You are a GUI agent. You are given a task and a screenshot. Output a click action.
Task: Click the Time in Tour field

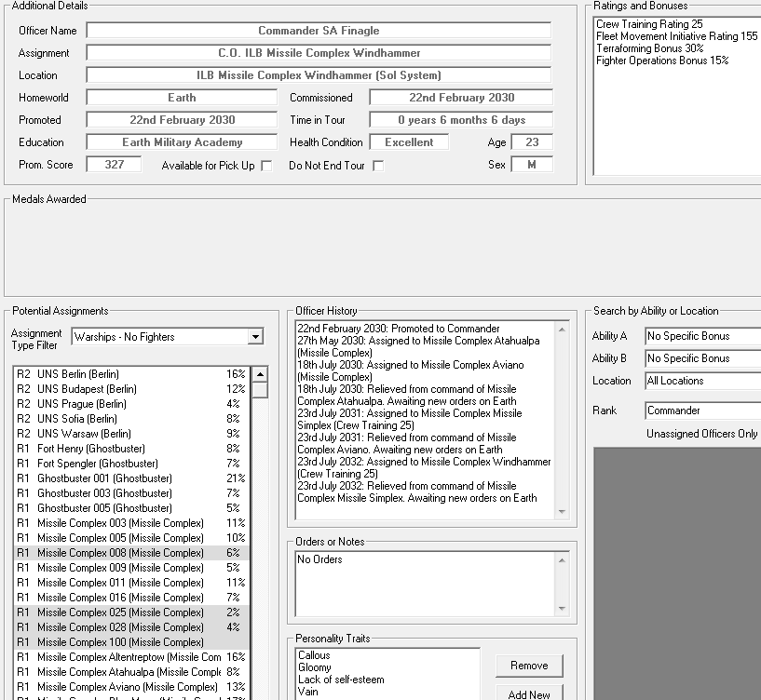pos(461,120)
